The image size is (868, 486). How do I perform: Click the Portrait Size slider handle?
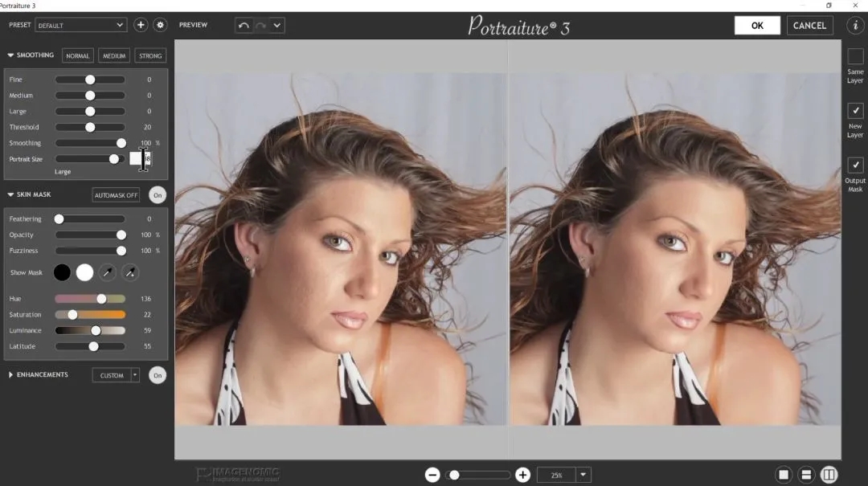(114, 159)
